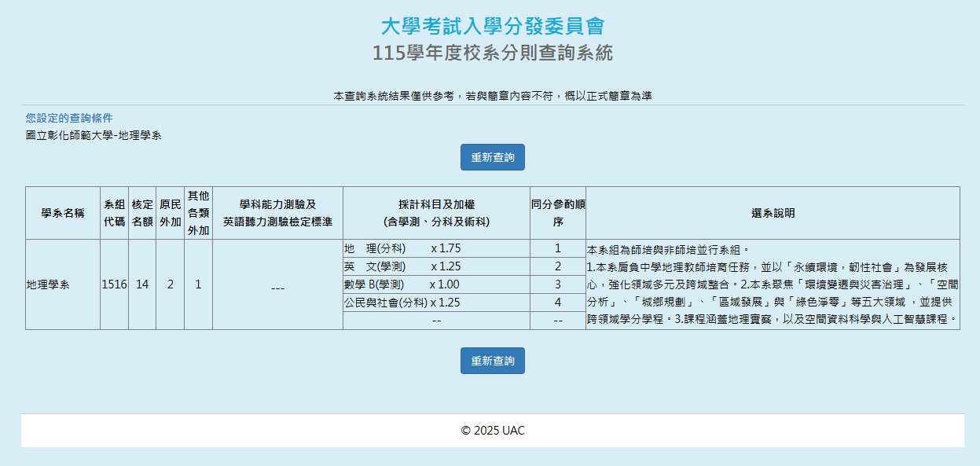Click the © 2025 UAC footer text
Image resolution: width=980 pixels, height=466 pixels.
[x=492, y=431]
